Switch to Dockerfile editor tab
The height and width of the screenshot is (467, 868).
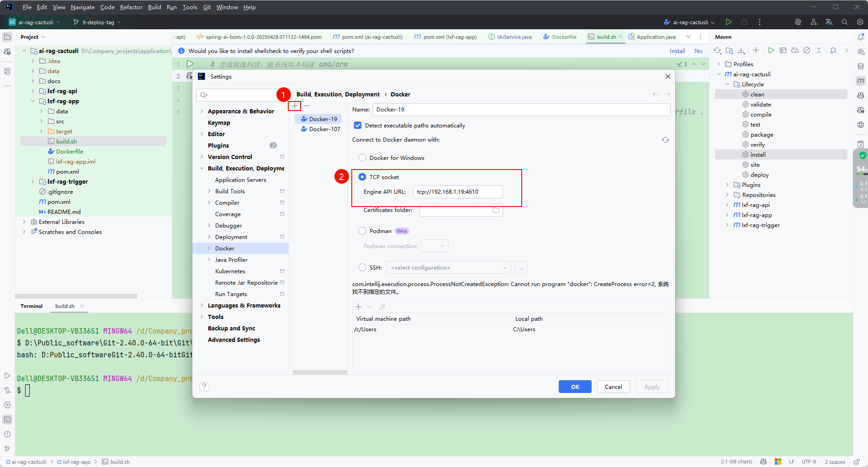point(560,37)
